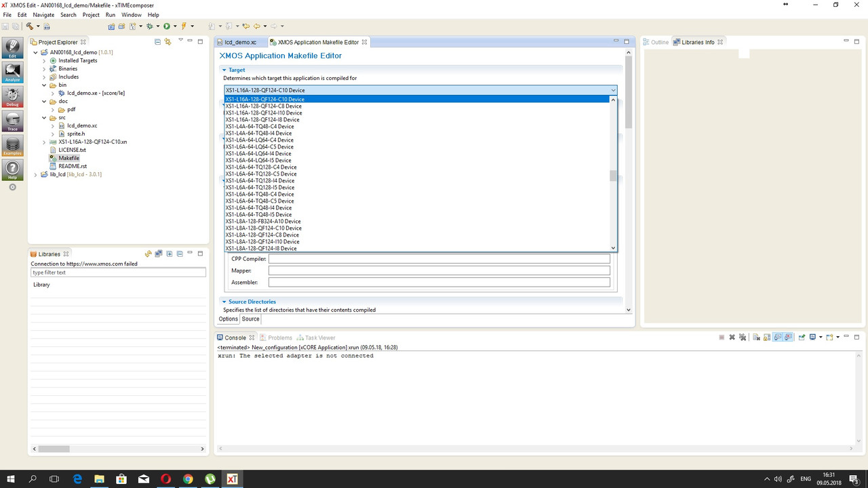Viewport: 868px width, 488px height.
Task: Click Open Console icon
Action: tap(829, 337)
